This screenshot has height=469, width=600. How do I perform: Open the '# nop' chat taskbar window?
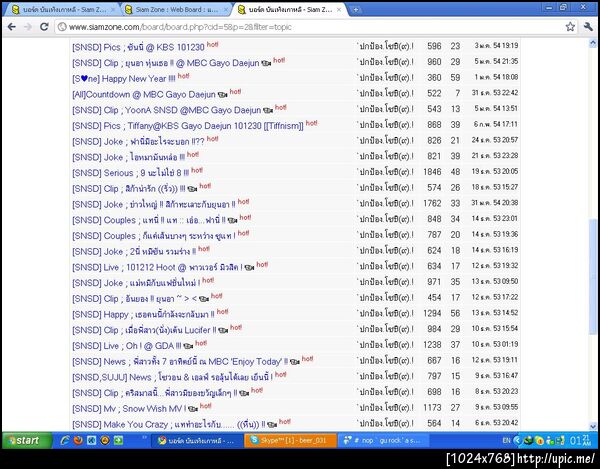coord(385,441)
